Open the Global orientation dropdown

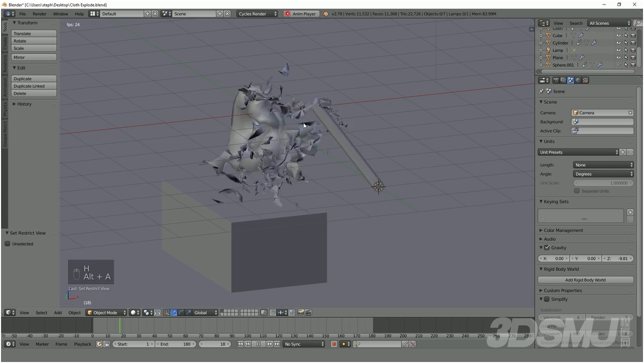click(206, 312)
